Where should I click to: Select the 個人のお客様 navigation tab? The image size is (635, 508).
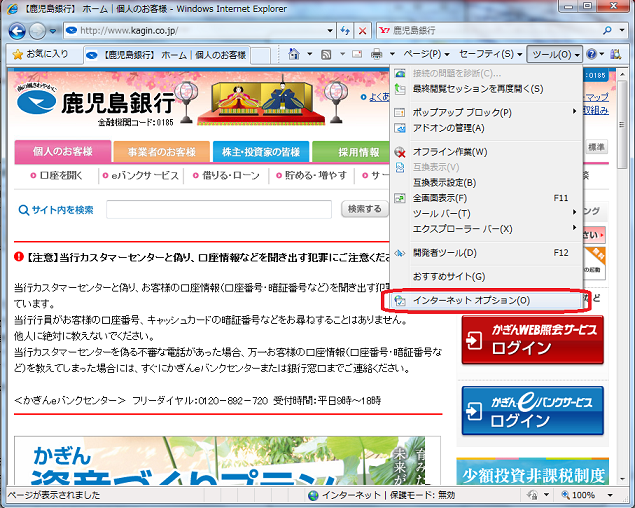click(x=63, y=152)
